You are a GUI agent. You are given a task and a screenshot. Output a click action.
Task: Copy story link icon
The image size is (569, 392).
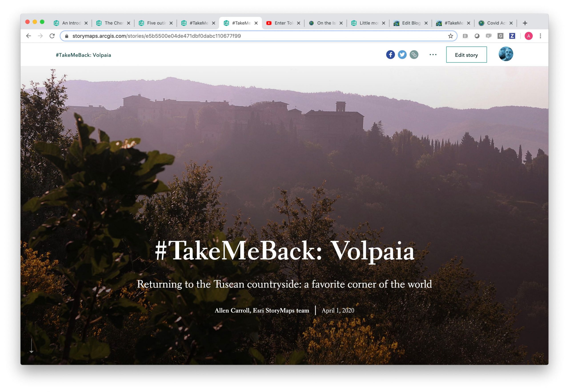coord(414,54)
